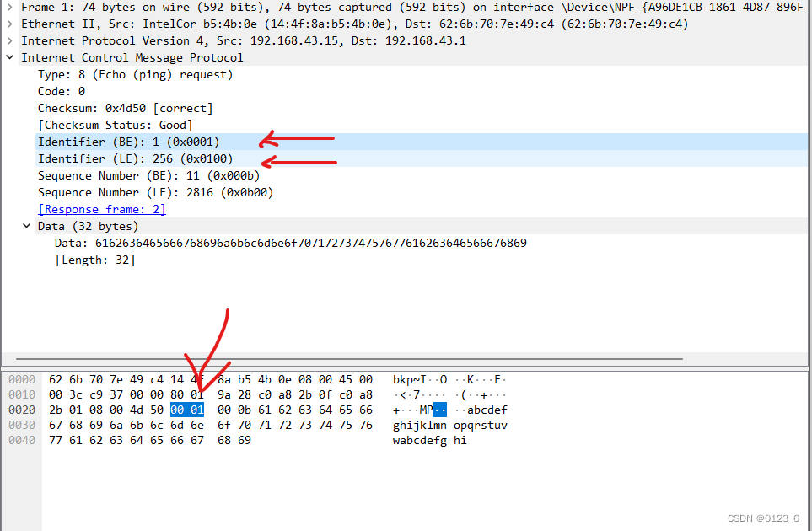Click highlighted hex bytes 00 01
812x531 pixels.
187,410
